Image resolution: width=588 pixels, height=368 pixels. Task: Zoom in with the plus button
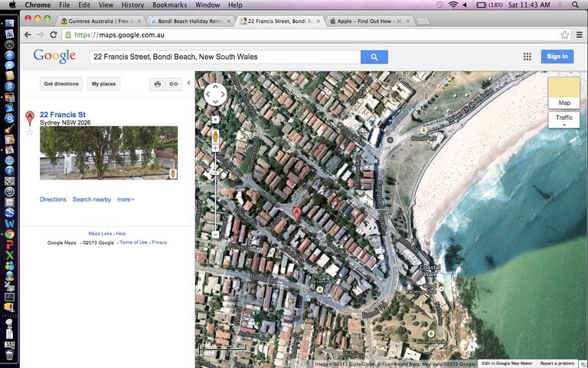click(215, 148)
